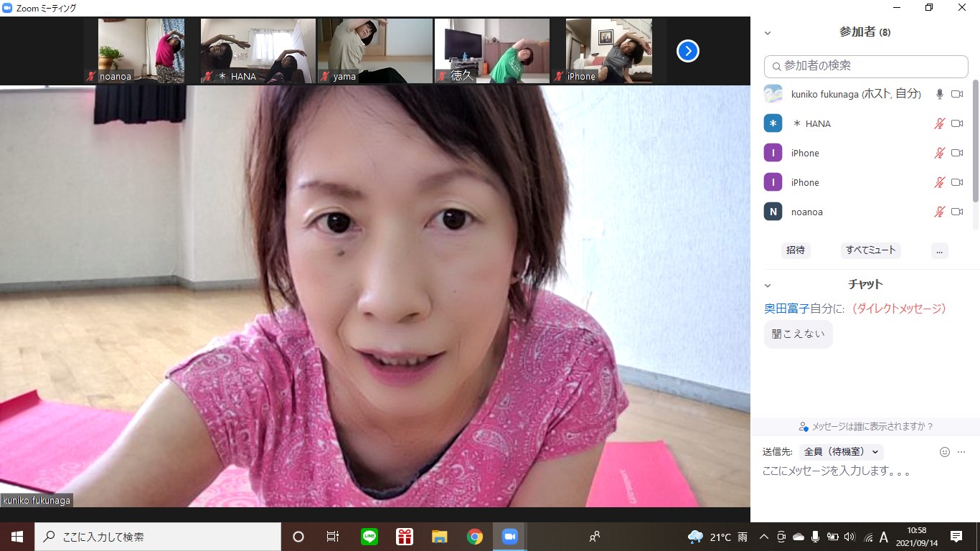980x551 pixels.
Task: Unmute noanoa via muted mic icon
Action: click(939, 212)
